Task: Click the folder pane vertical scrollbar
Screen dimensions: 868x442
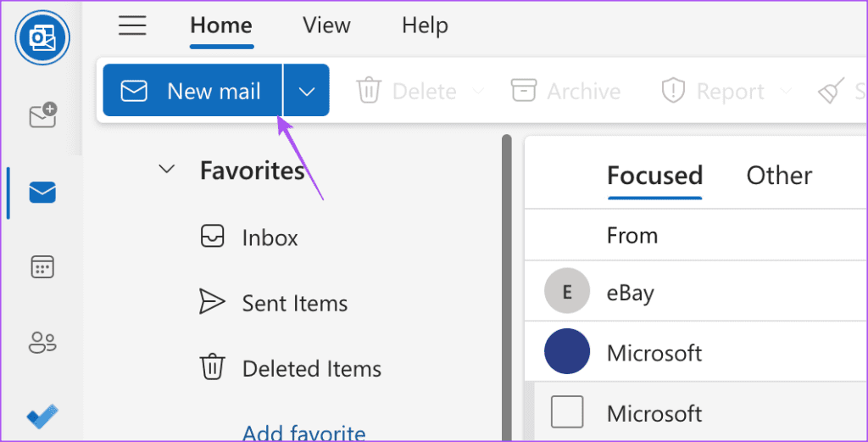Action: pyautogui.click(x=507, y=288)
